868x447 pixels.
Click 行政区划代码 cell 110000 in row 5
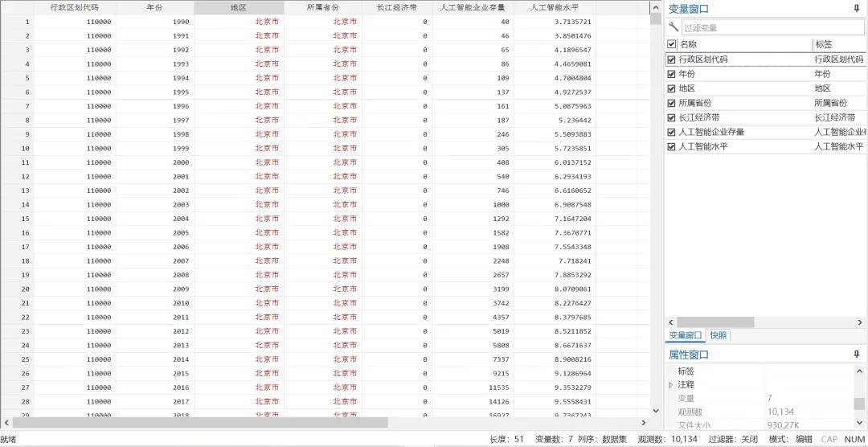point(75,78)
